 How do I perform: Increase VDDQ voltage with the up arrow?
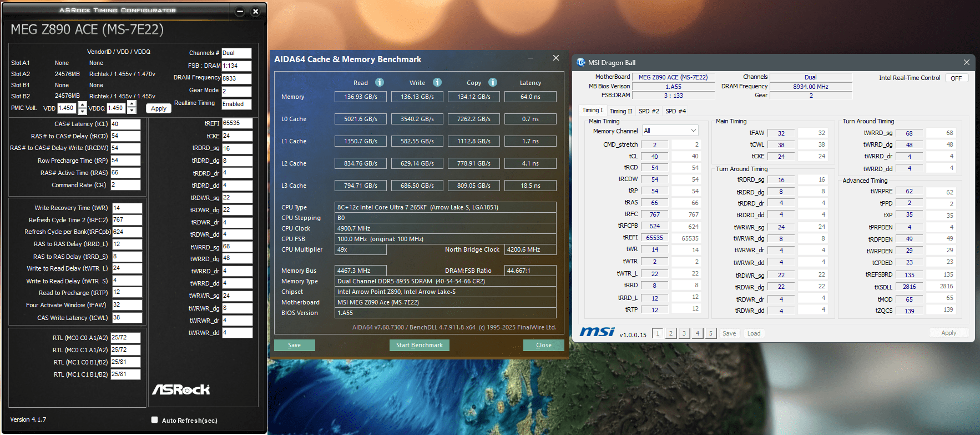pyautogui.click(x=132, y=103)
